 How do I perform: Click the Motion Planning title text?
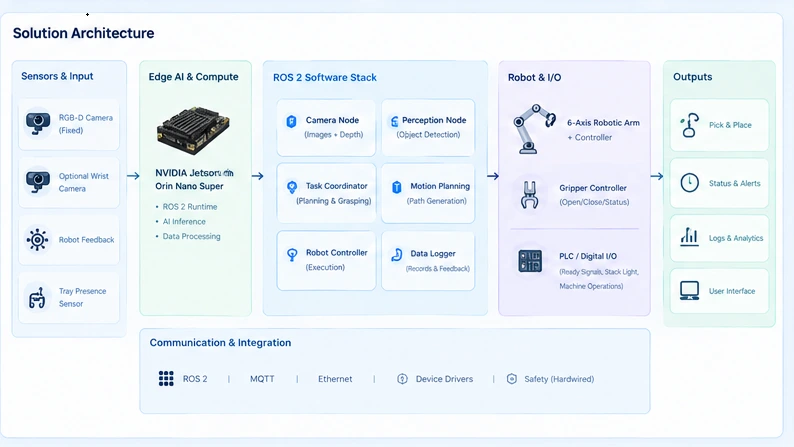pyautogui.click(x=440, y=186)
